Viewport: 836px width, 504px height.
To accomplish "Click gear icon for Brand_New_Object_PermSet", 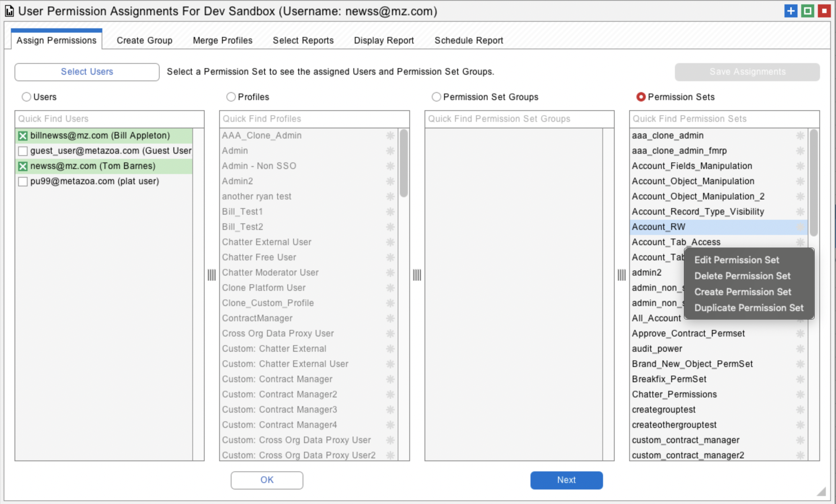I will [x=800, y=364].
